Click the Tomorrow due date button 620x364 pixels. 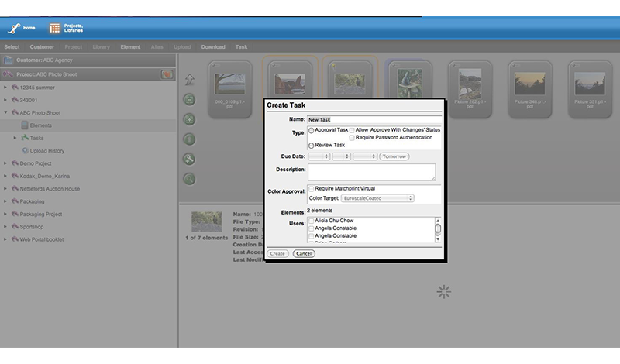(394, 156)
